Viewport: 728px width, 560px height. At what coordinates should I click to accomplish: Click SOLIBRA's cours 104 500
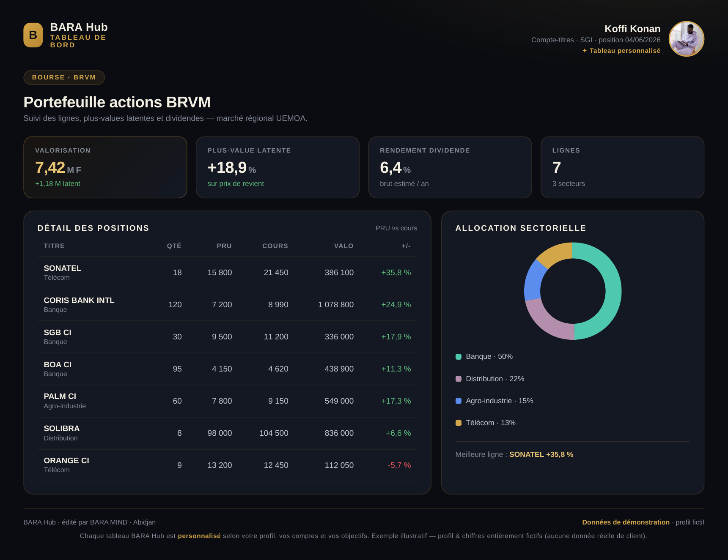(x=274, y=433)
